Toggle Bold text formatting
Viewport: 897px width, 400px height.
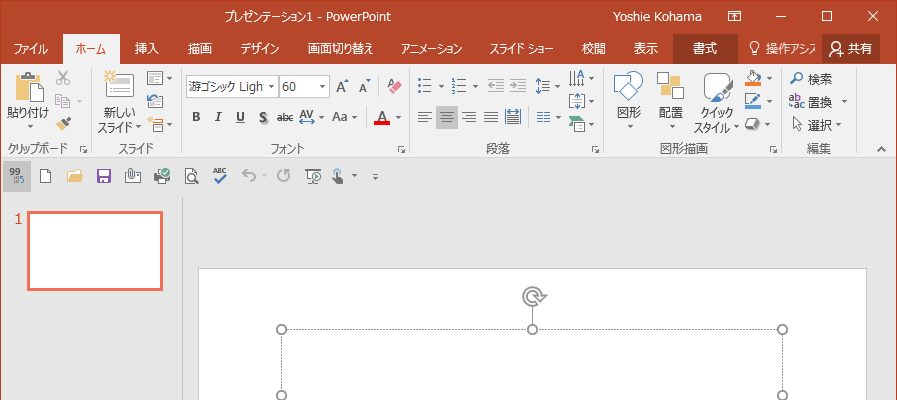click(196, 117)
